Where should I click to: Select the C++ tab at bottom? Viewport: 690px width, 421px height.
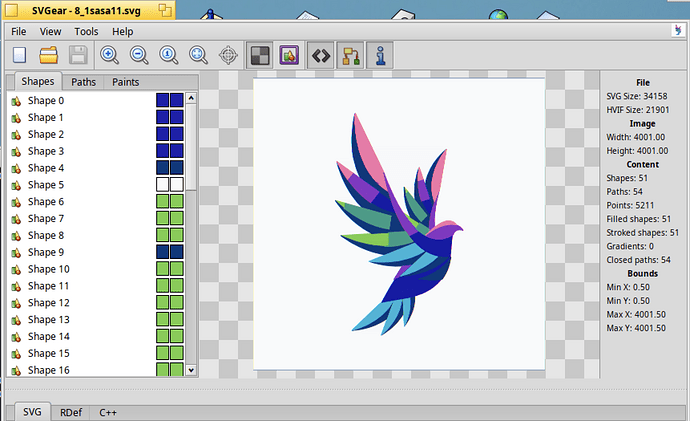tap(108, 412)
